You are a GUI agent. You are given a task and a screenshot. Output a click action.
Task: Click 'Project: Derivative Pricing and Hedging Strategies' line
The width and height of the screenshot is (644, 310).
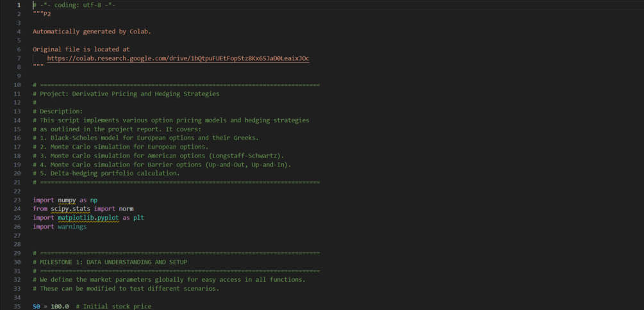[128, 94]
